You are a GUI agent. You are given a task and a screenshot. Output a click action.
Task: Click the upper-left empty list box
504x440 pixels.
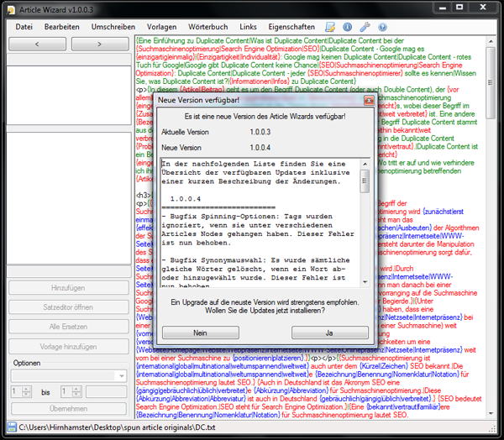pos(69,95)
